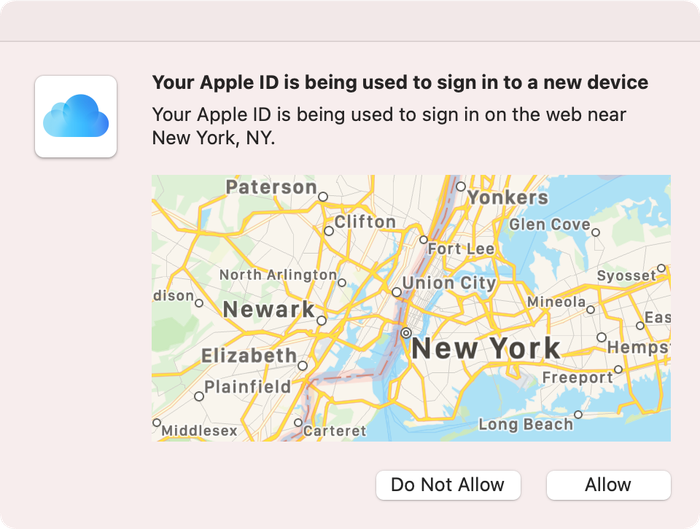Click the dialog heading about Apple ID
The width and height of the screenshot is (700, 529).
(x=400, y=83)
